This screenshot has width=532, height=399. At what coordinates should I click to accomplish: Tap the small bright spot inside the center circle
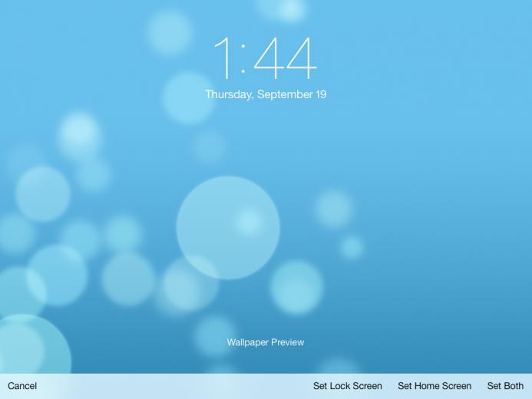pyautogui.click(x=248, y=223)
